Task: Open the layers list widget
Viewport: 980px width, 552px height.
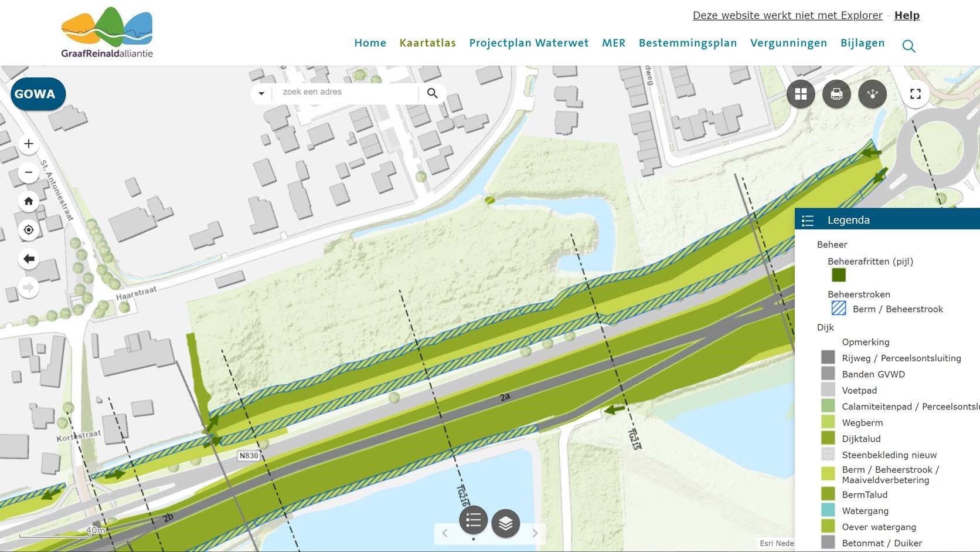Action: pos(506,523)
